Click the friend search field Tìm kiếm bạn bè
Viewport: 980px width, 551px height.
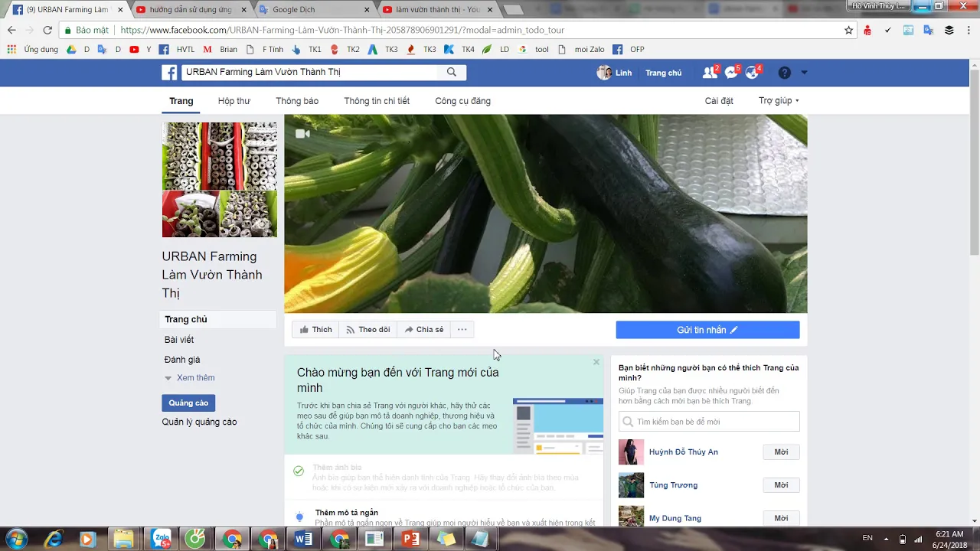tap(709, 422)
